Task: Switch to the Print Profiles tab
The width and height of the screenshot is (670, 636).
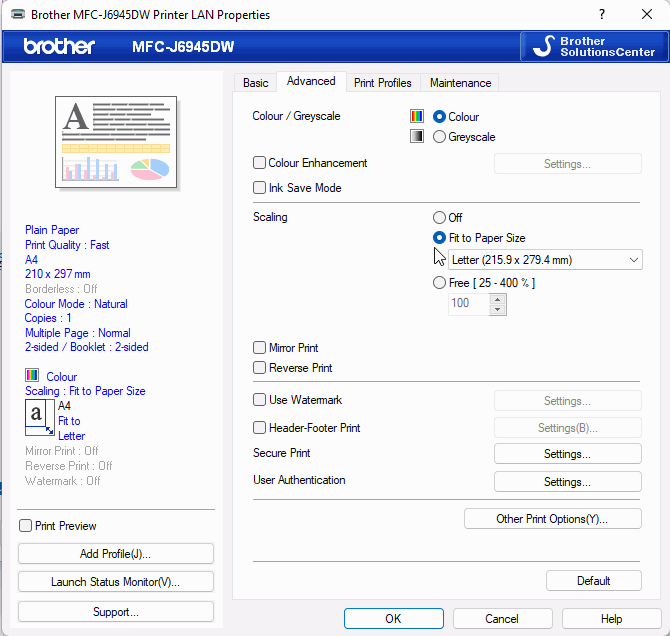Action: point(382,82)
